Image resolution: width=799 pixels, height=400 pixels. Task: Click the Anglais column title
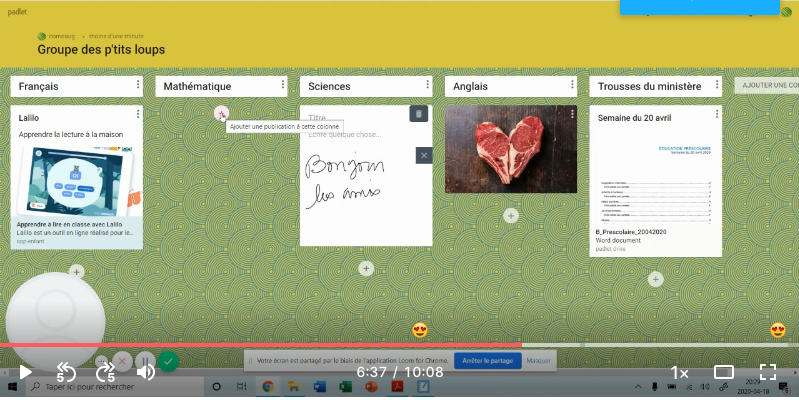470,86
